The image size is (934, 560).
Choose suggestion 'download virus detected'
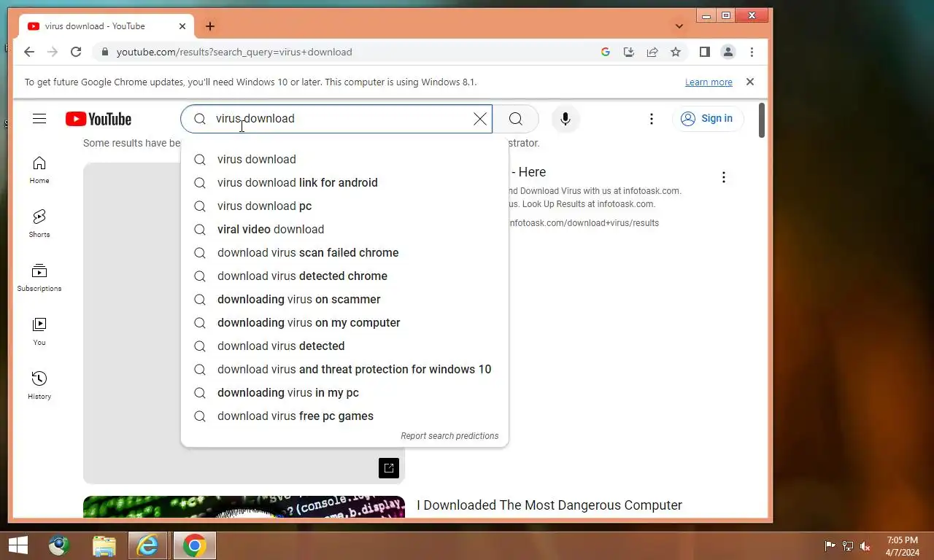(344, 346)
